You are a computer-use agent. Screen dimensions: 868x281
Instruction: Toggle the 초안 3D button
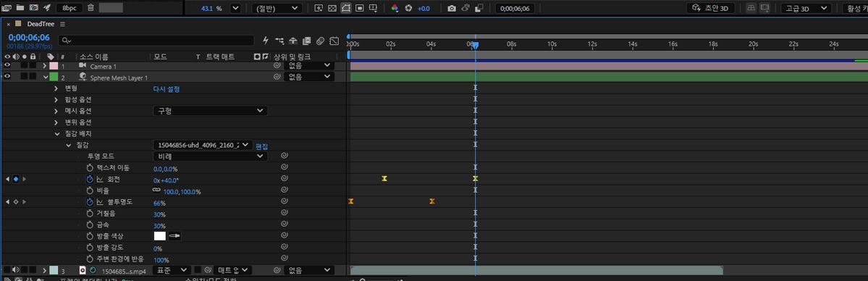click(x=710, y=8)
